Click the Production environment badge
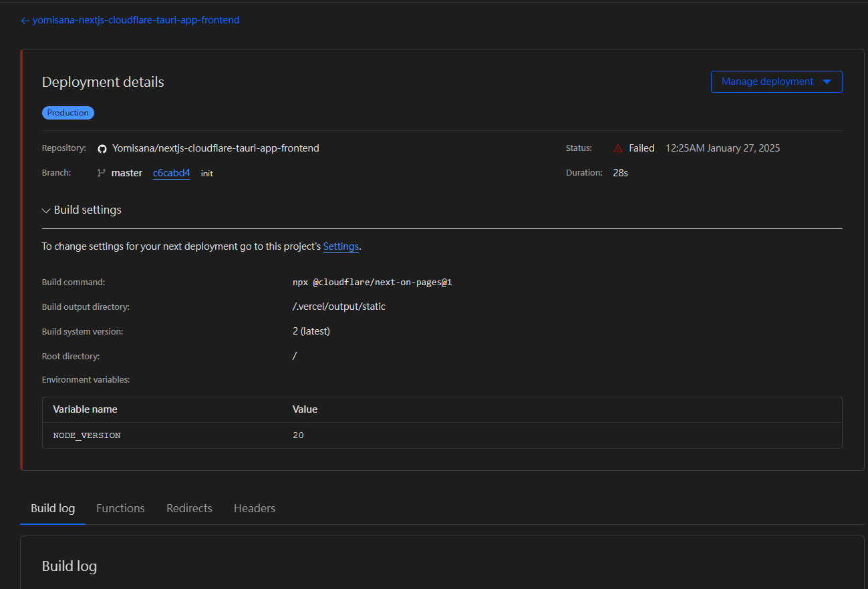Viewport: 868px width, 589px height. pyautogui.click(x=68, y=113)
